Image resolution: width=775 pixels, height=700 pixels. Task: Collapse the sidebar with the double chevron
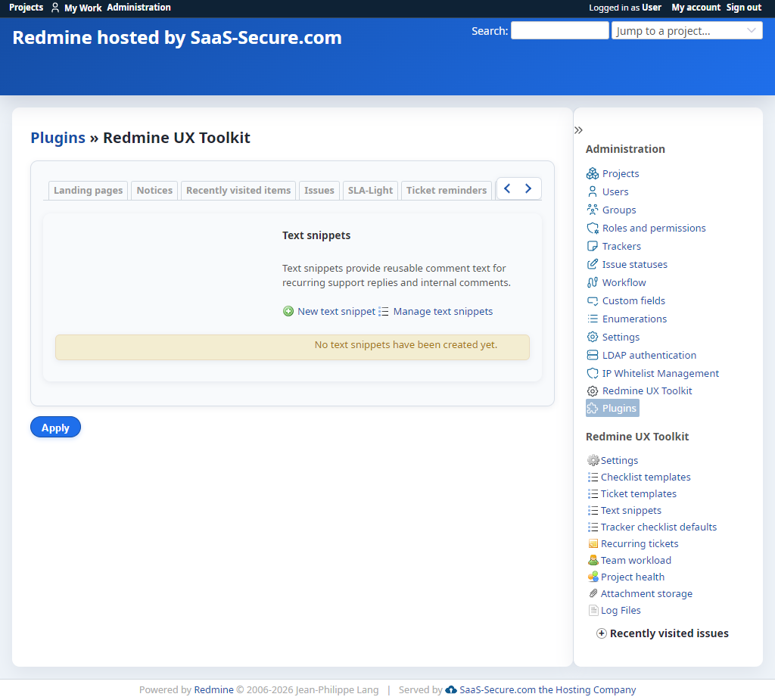pyautogui.click(x=578, y=130)
